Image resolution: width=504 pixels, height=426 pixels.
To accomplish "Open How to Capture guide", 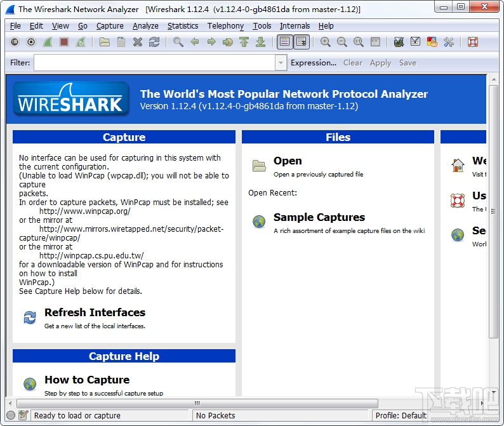I will point(87,380).
